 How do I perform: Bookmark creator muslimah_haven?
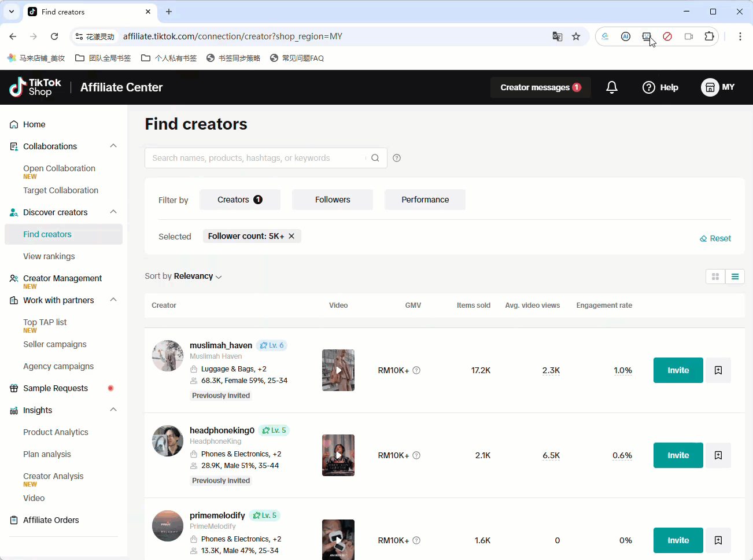point(718,370)
